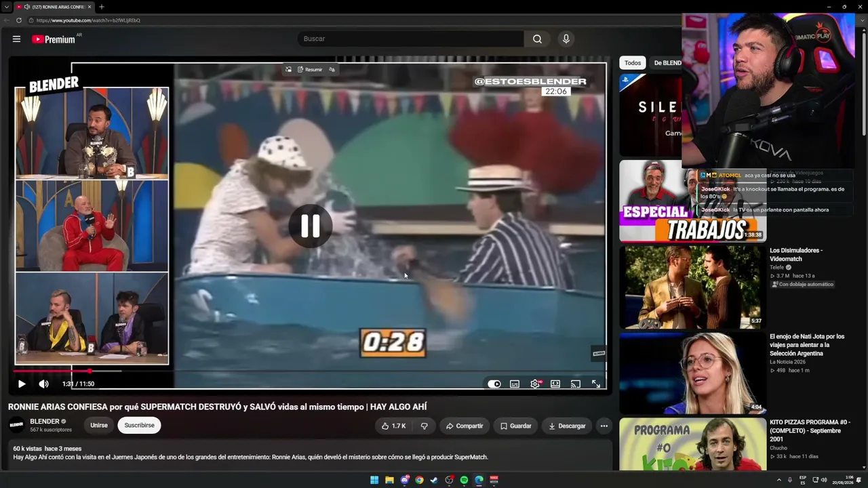Open the Los Disimuladores video thumbnail
The image size is (868, 488).
[692, 287]
